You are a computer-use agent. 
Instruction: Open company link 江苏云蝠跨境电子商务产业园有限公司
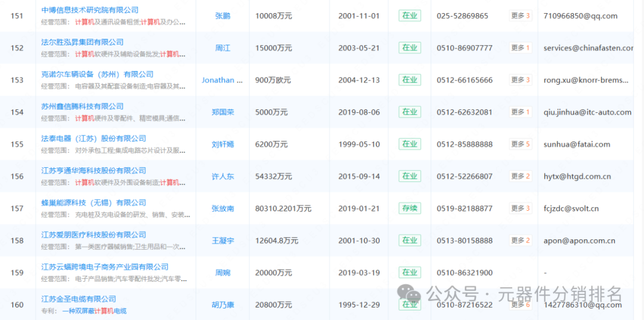tap(105, 266)
